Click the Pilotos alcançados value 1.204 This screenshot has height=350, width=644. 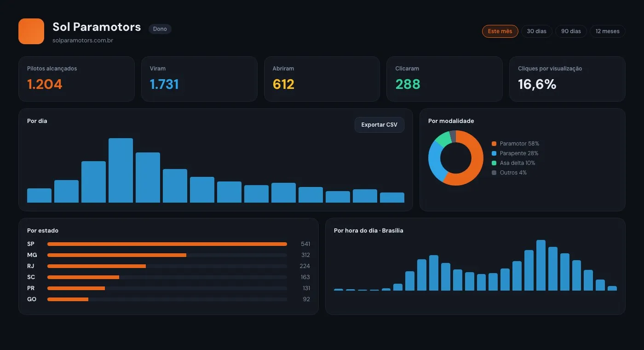point(45,84)
